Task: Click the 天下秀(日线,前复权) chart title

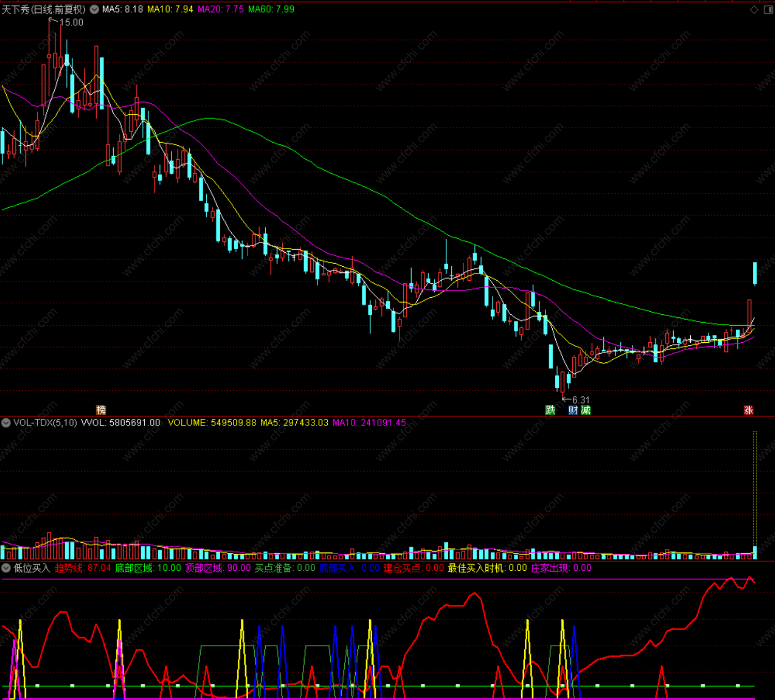Action: (43, 9)
